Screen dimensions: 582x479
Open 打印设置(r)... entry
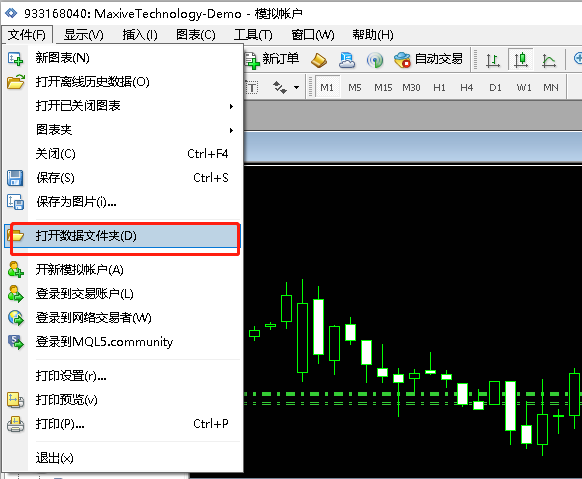122,376
